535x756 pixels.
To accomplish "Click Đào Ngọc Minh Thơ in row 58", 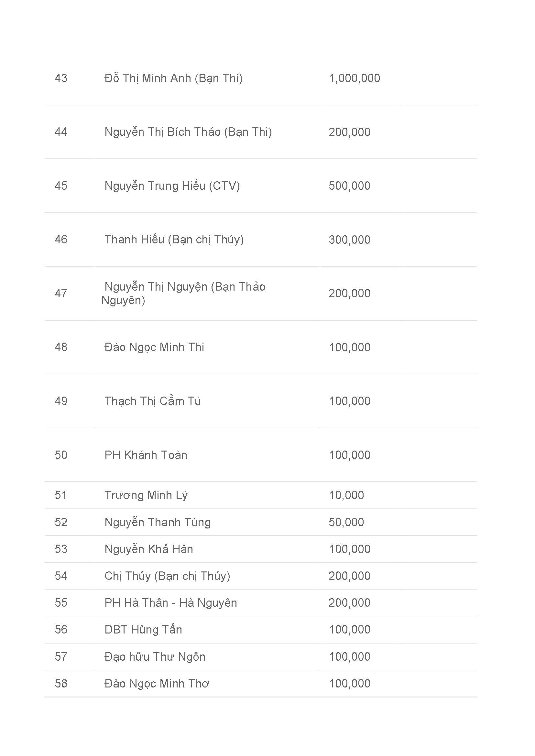I will 157,684.
